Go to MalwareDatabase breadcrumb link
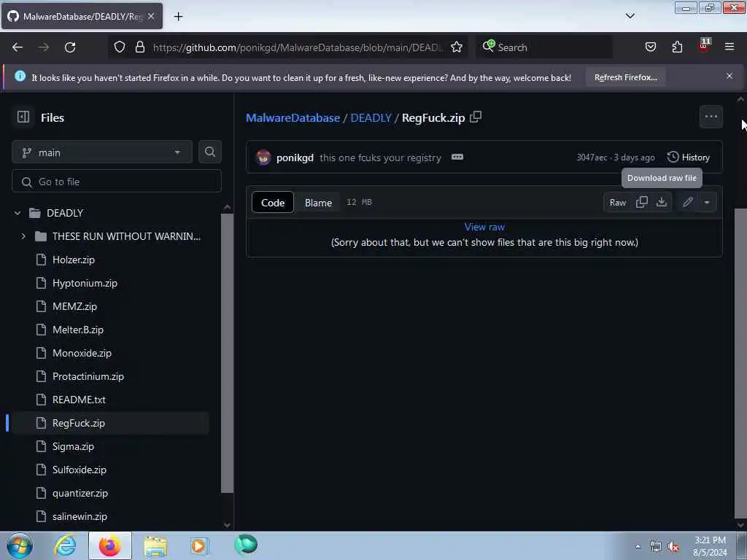Viewport: 747px width, 560px height. 293,117
